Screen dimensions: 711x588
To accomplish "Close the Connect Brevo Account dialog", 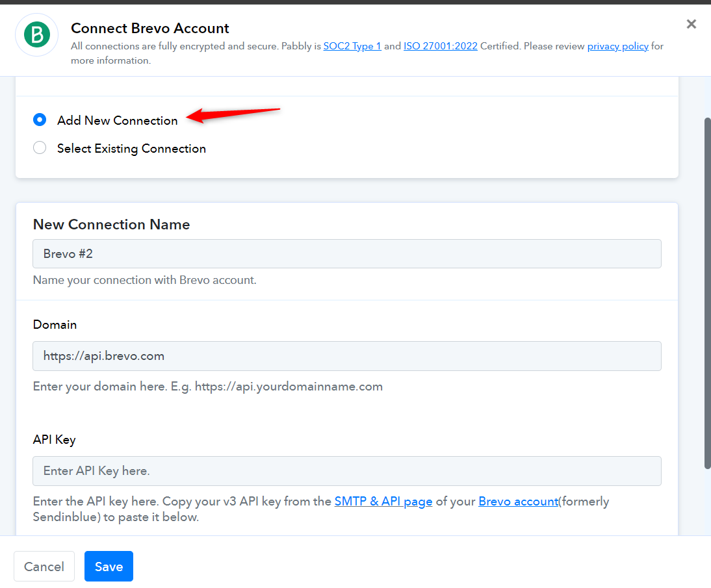I will pyautogui.click(x=691, y=24).
